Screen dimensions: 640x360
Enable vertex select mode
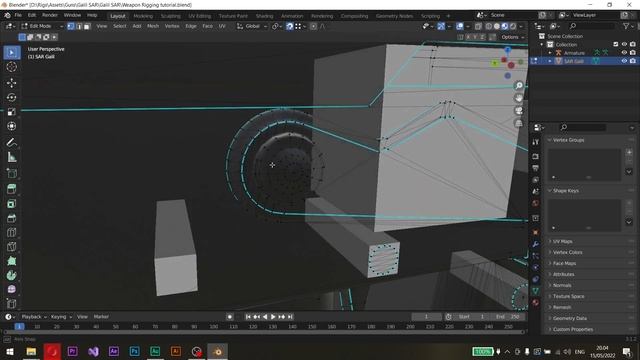71,26
